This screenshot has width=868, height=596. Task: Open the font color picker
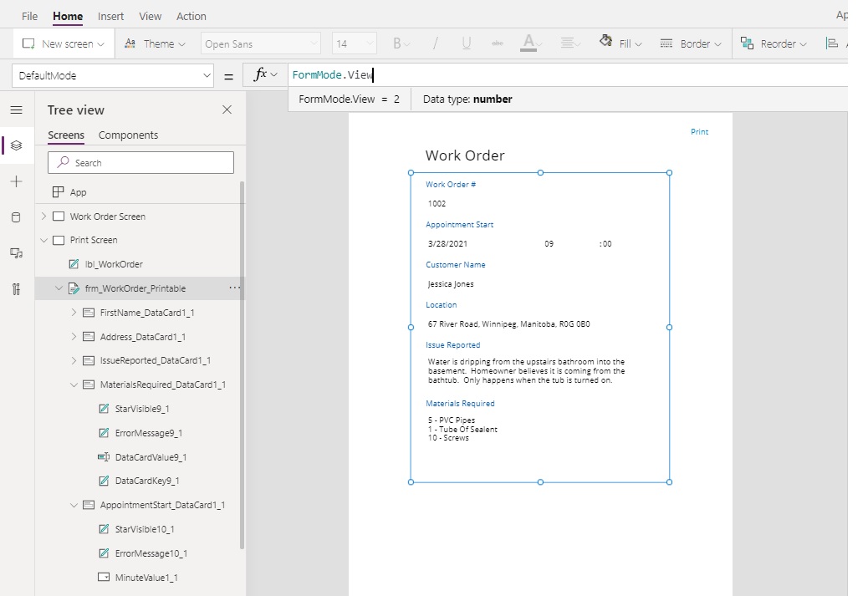[530, 43]
